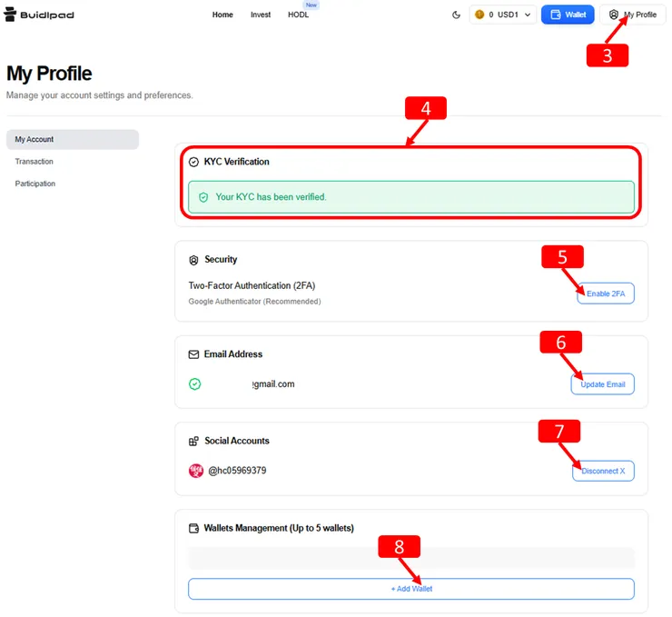Open the Invest nav item
The image size is (672, 617).
(261, 15)
